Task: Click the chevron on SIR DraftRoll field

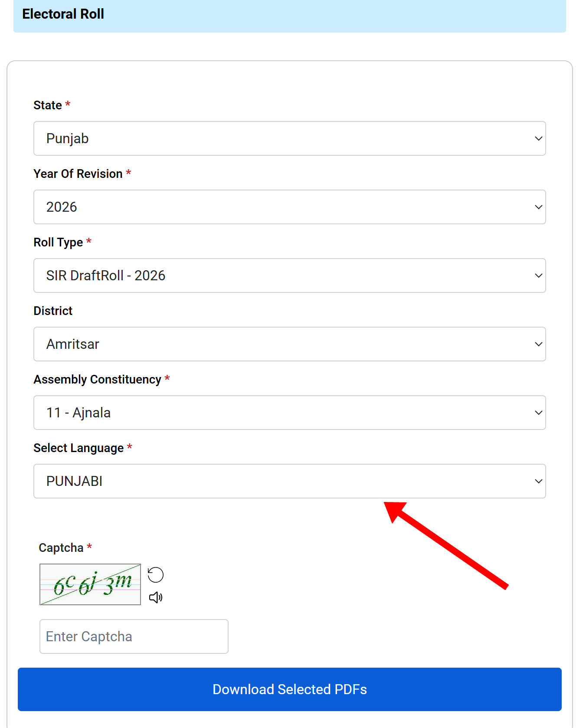Action: [538, 276]
